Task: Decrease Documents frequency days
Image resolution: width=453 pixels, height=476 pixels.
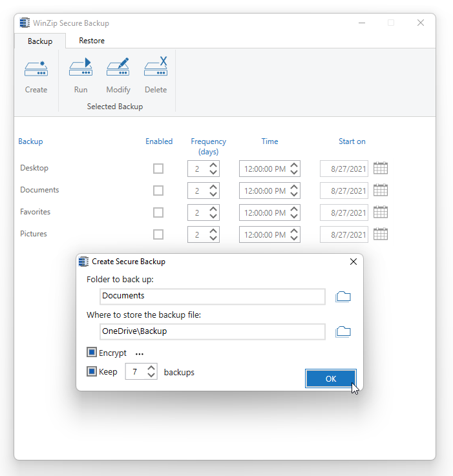Action: coord(213,194)
